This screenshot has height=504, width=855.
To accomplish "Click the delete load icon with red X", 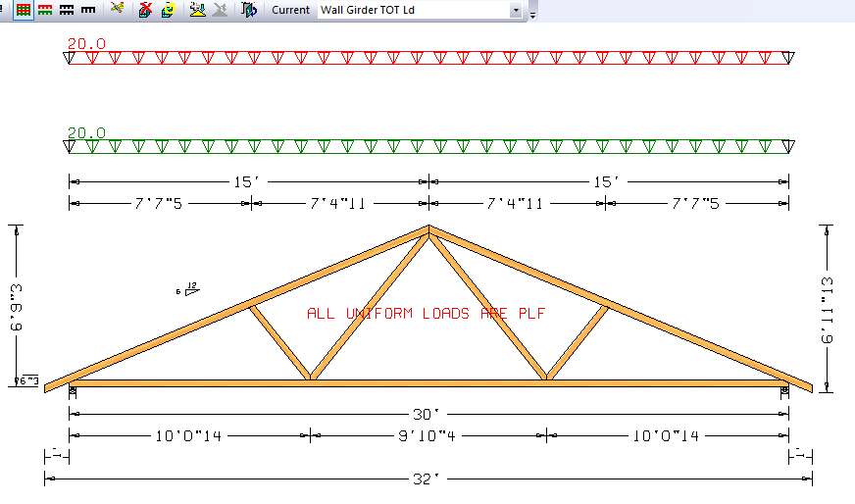I will pyautogui.click(x=145, y=9).
